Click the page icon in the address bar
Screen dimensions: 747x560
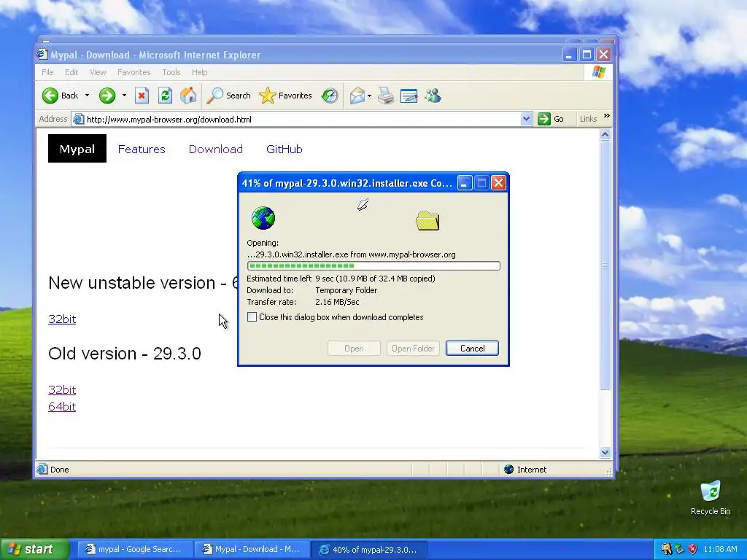[78, 119]
